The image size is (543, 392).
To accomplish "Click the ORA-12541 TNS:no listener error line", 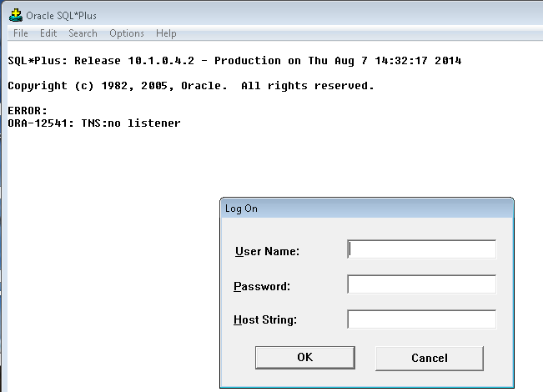I will tap(94, 123).
